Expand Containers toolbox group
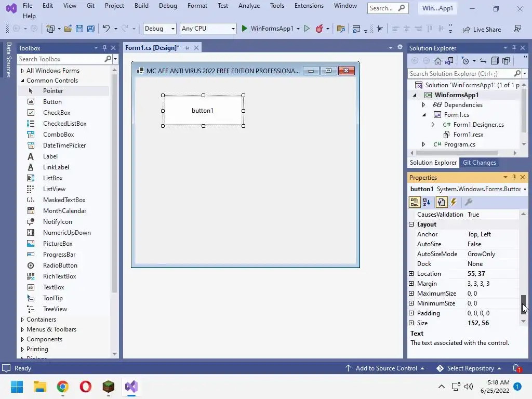 click(x=22, y=320)
